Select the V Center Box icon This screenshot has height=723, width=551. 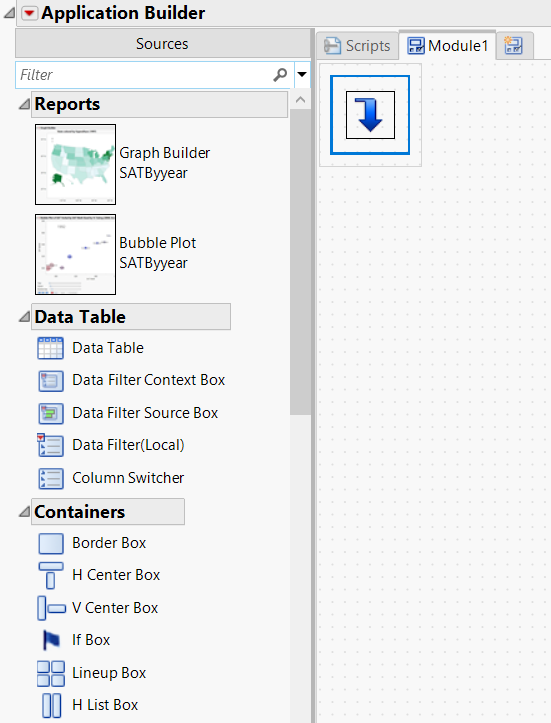click(x=51, y=608)
